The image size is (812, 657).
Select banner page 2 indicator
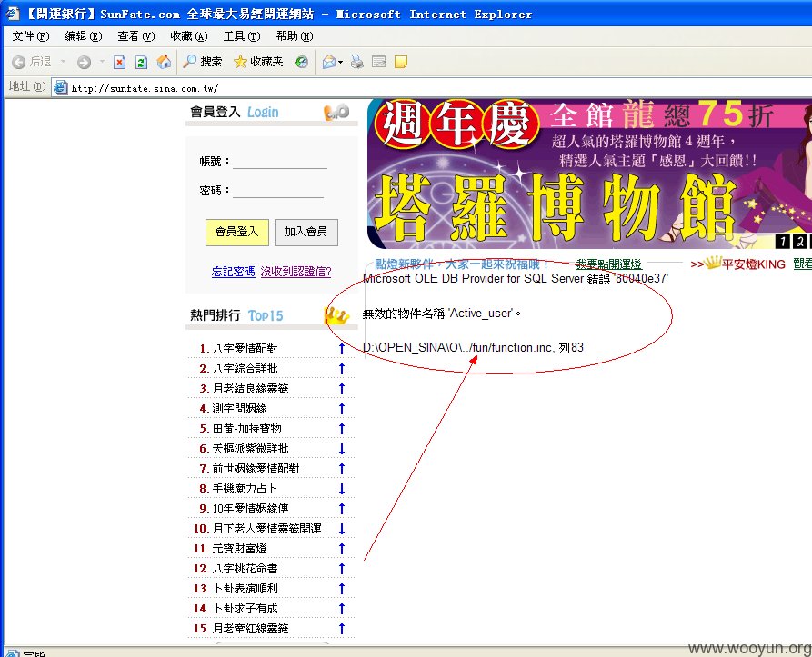tap(800, 241)
